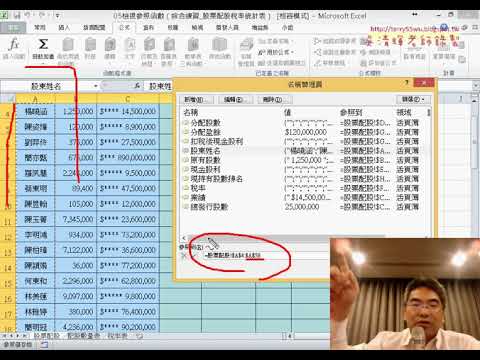Click row header 15 in worksheet
Screen dimensions: 480x360
pyautogui.click(x=8, y=283)
